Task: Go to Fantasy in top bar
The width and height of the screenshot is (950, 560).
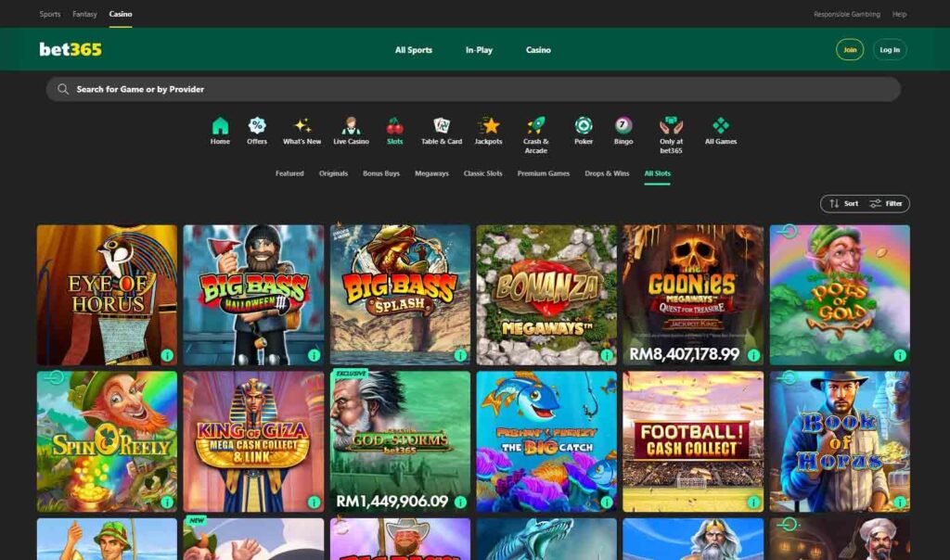Action: click(x=84, y=14)
